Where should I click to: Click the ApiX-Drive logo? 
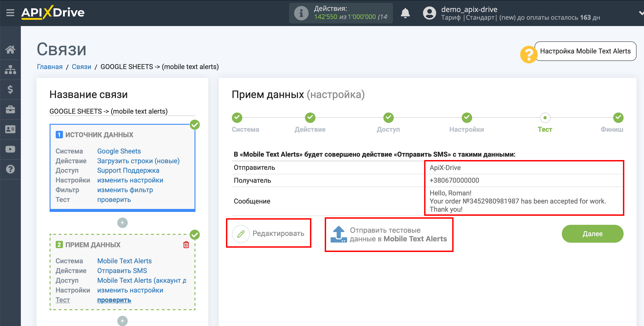tap(53, 12)
